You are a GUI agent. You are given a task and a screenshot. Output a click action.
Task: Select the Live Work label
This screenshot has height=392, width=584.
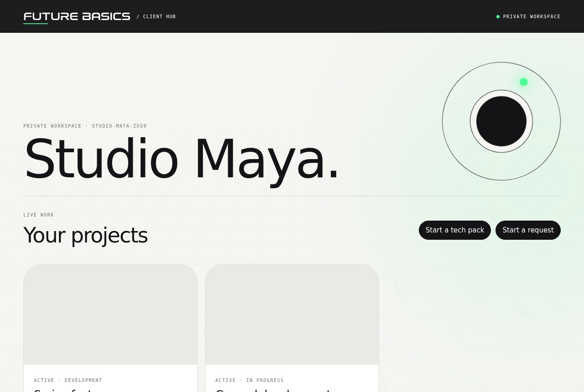pyautogui.click(x=39, y=215)
